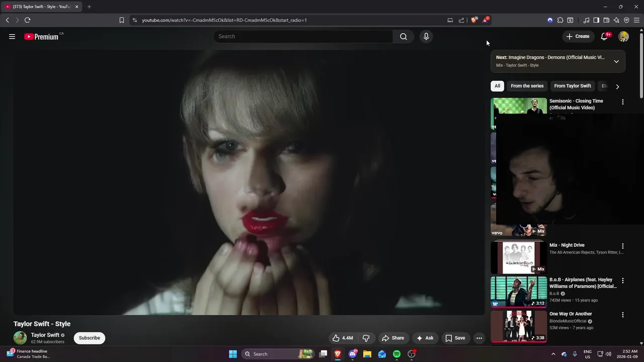Screen dimensions: 644x362
Task: Open Discord from the taskbar
Action: [353, 354]
